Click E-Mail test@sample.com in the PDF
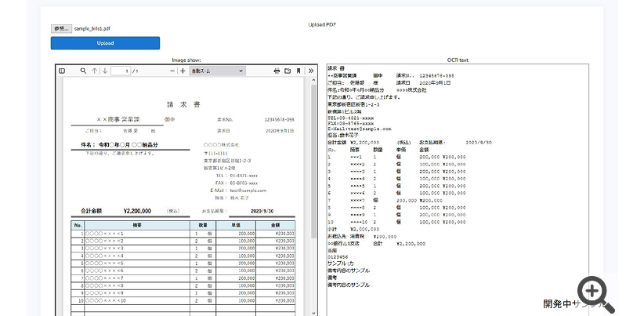The width and height of the screenshot is (644, 316). pyautogui.click(x=238, y=191)
